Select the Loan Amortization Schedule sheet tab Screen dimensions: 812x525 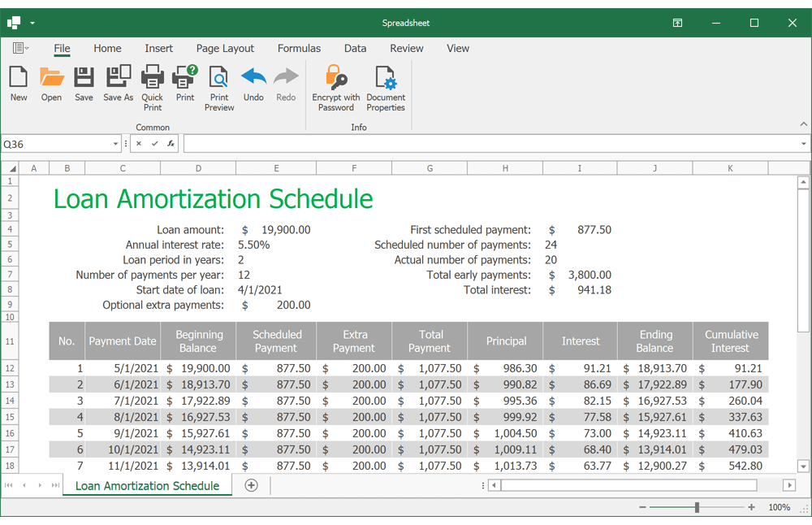[146, 485]
